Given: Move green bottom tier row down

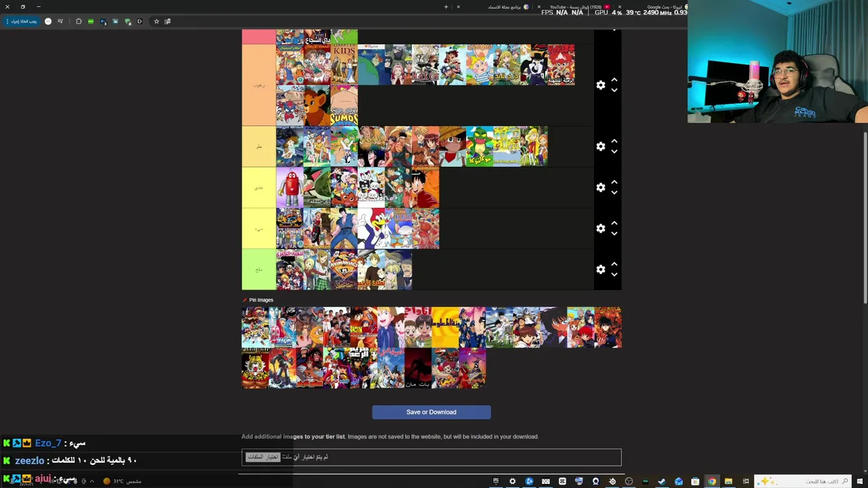Looking at the screenshot, I should click(614, 274).
